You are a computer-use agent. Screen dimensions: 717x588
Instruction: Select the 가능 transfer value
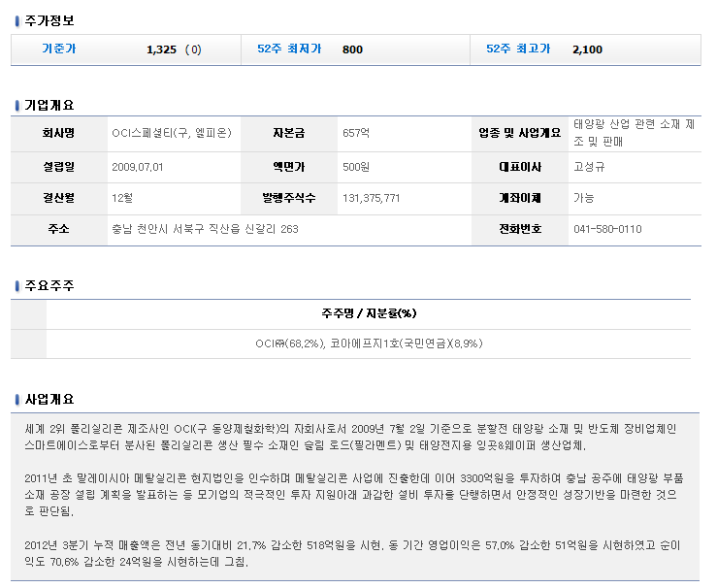point(584,198)
